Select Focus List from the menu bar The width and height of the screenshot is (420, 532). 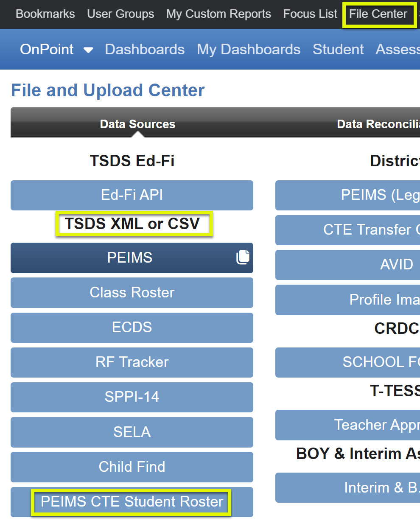[x=310, y=14]
